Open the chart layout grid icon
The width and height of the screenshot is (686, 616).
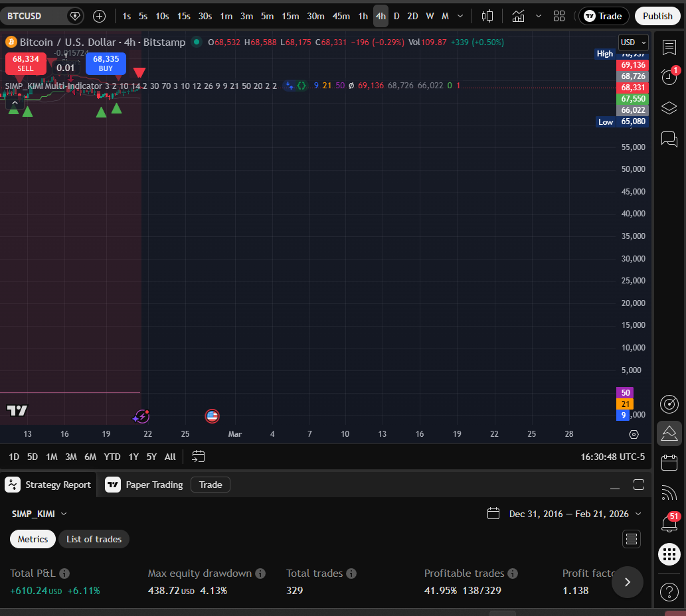coord(559,15)
